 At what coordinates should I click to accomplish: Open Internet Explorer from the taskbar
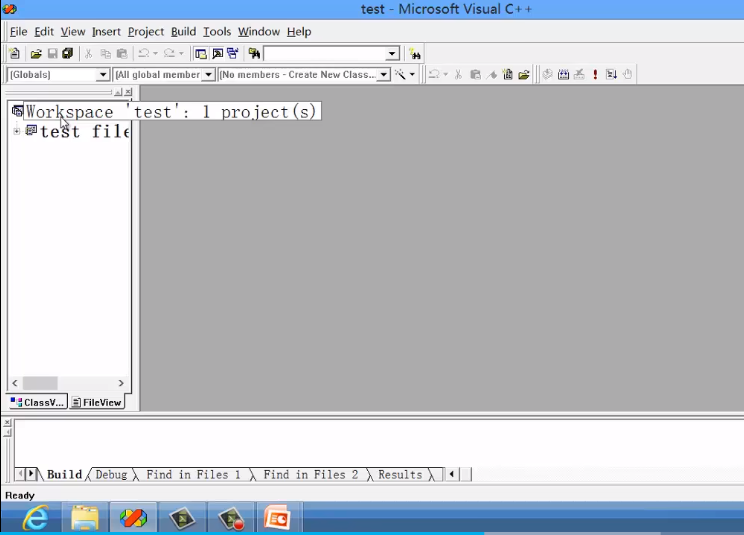[x=36, y=517]
